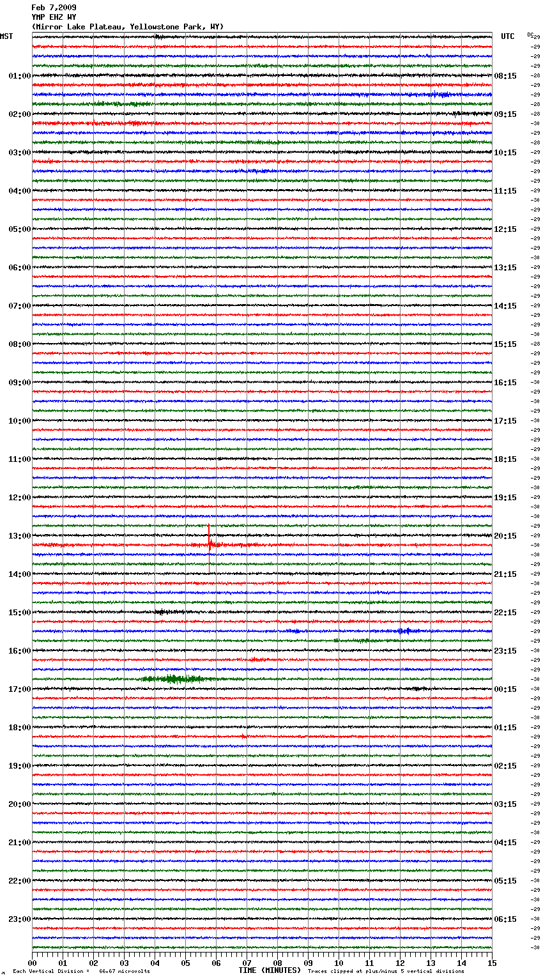Select the 20:00 MST row label
The width and height of the screenshot is (543, 980).
click(x=20, y=804)
